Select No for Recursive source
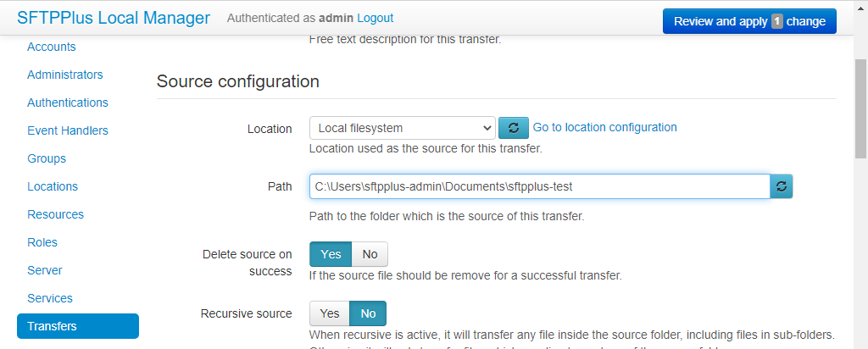The height and width of the screenshot is (349, 868). (x=368, y=313)
